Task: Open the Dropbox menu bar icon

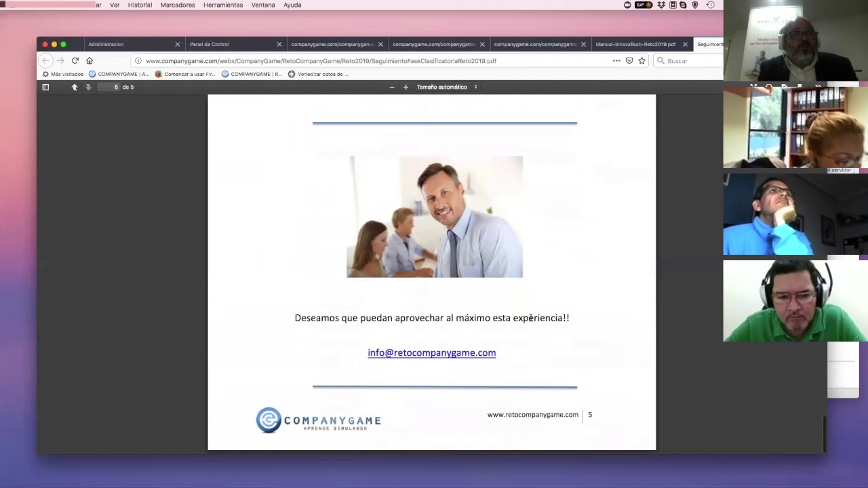Action: pyautogui.click(x=660, y=5)
